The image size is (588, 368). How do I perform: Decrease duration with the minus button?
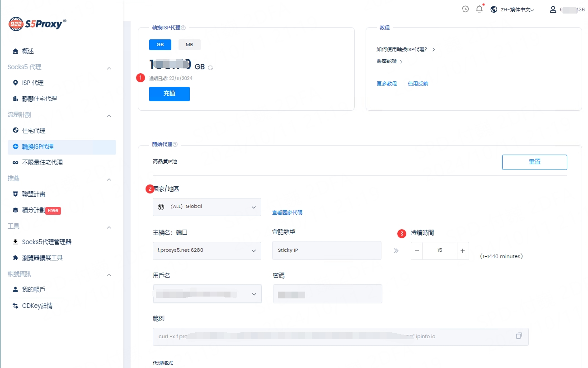click(417, 250)
